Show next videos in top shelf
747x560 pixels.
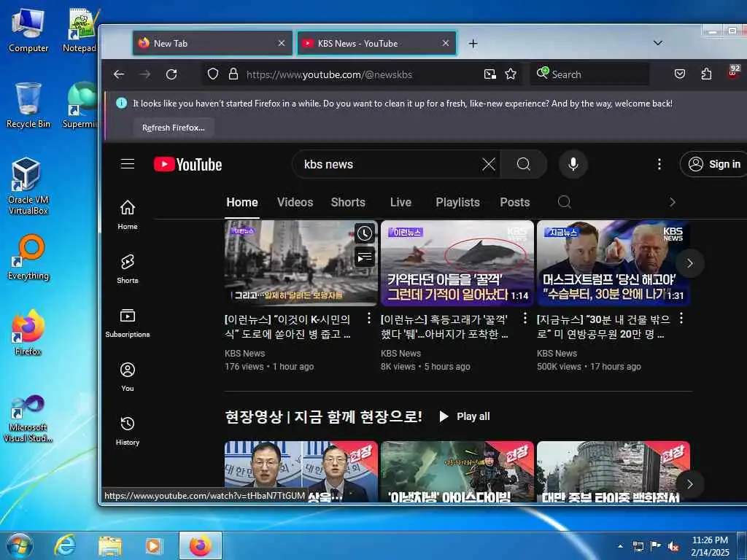[x=690, y=263]
